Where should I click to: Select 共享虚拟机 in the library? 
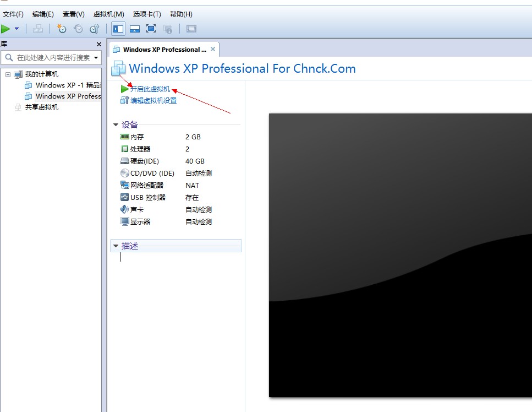41,107
